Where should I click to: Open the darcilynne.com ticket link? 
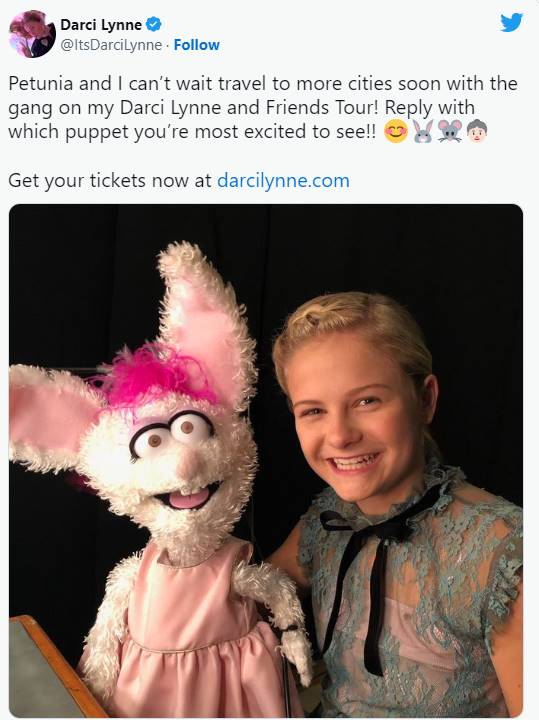[x=283, y=180]
